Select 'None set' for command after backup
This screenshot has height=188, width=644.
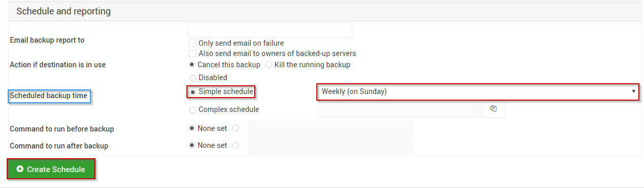tap(193, 145)
